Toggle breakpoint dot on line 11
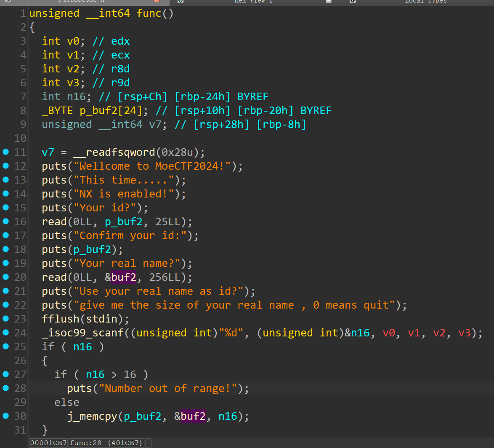Screen dimensions: 494x448 pos(5,152)
